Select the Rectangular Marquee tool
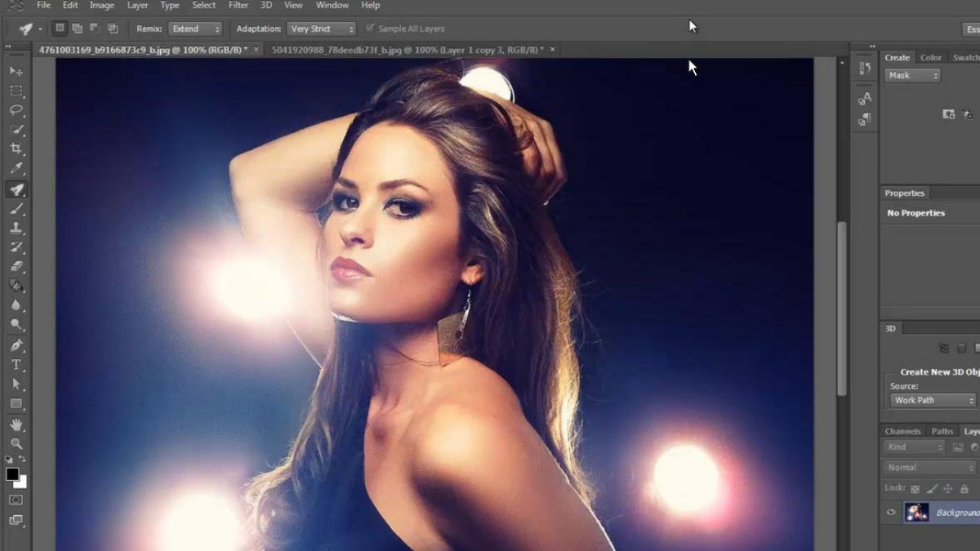 coord(16,91)
